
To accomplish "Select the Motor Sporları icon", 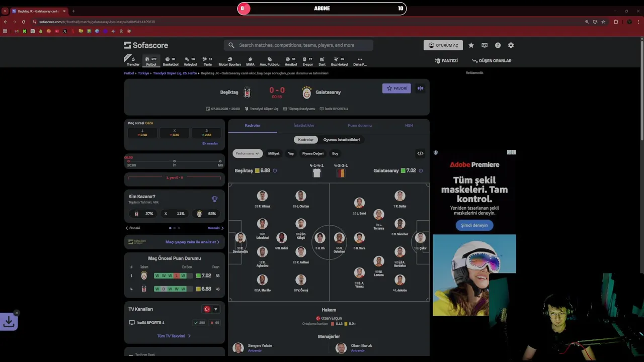I will point(229,61).
